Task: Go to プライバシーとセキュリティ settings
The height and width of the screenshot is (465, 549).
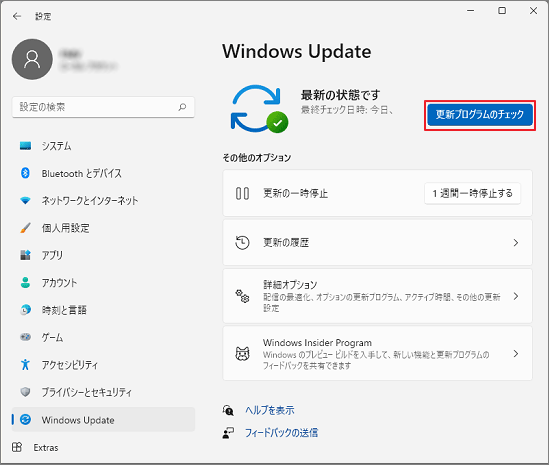Action: click(103, 392)
